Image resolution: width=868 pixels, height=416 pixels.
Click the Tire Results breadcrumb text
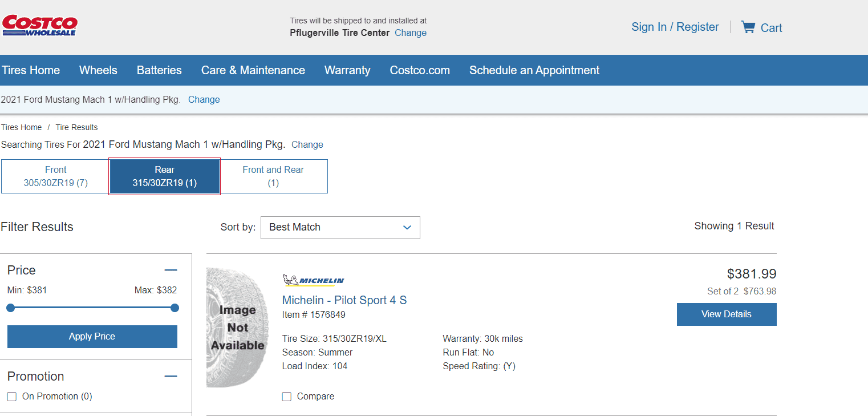(76, 127)
